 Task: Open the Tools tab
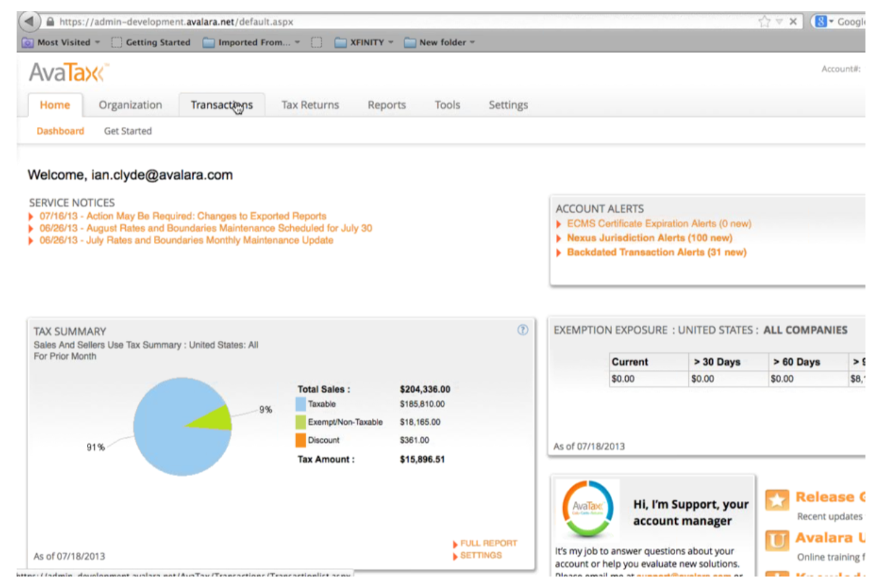coord(447,105)
